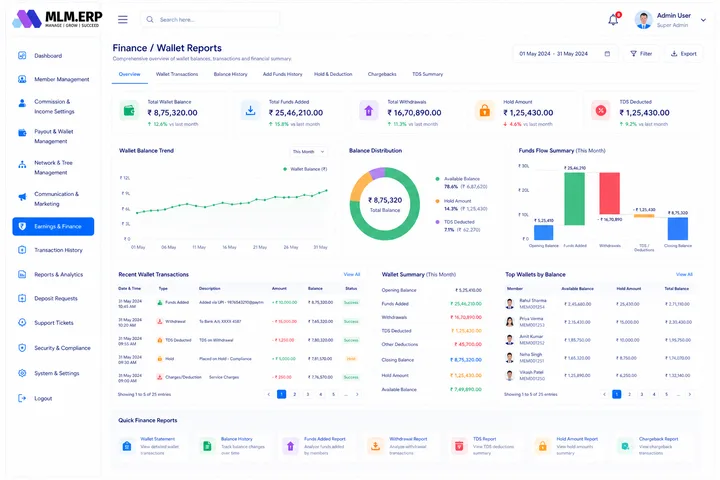Click inside the Search here field
This screenshot has width=720, height=480.
click(x=210, y=19)
